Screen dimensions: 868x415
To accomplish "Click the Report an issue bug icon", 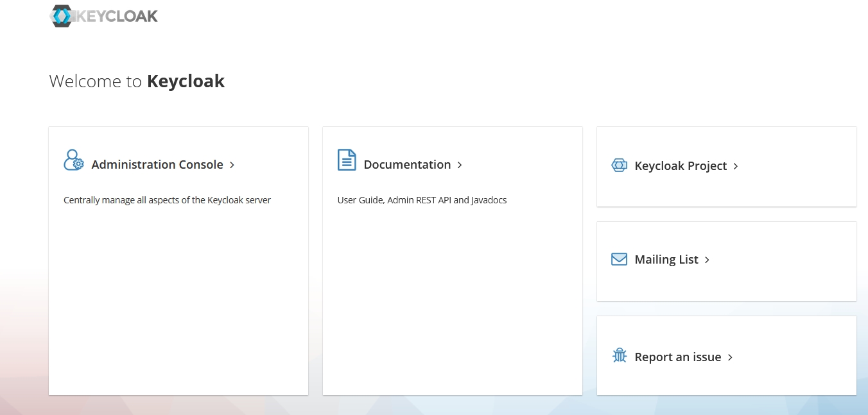I will 619,355.
